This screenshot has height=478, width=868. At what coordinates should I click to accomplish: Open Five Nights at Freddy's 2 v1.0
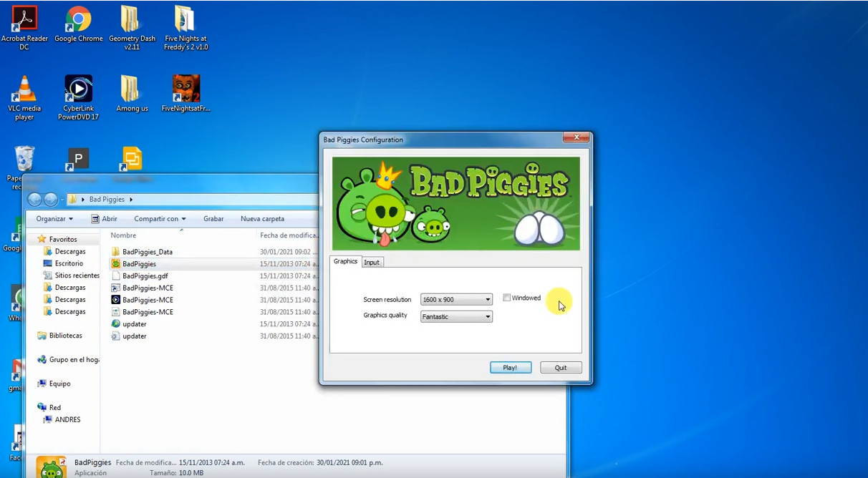click(x=185, y=21)
